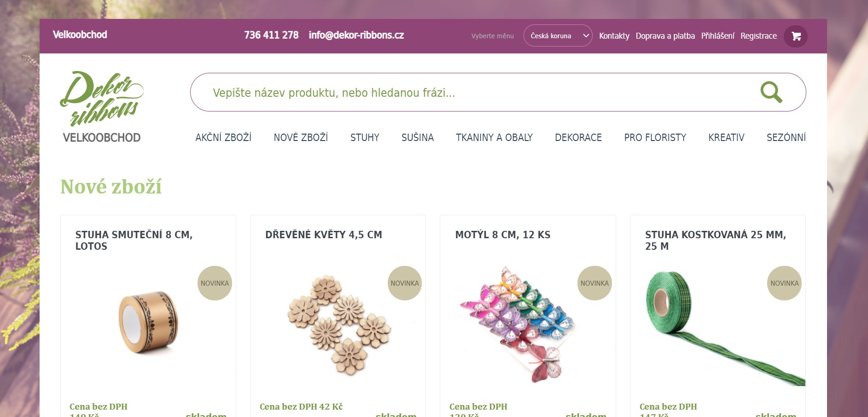Open the butterfly product thumbnail image
868x417 pixels.
pos(518,324)
